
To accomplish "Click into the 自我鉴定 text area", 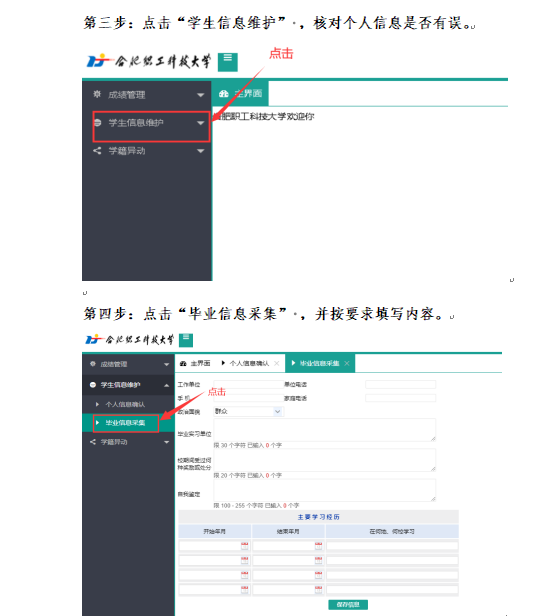I will 325,490.
